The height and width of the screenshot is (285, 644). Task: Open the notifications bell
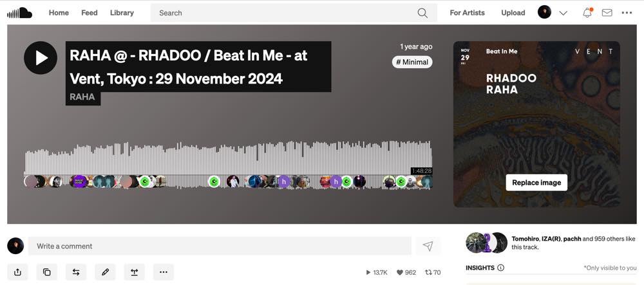point(587,13)
